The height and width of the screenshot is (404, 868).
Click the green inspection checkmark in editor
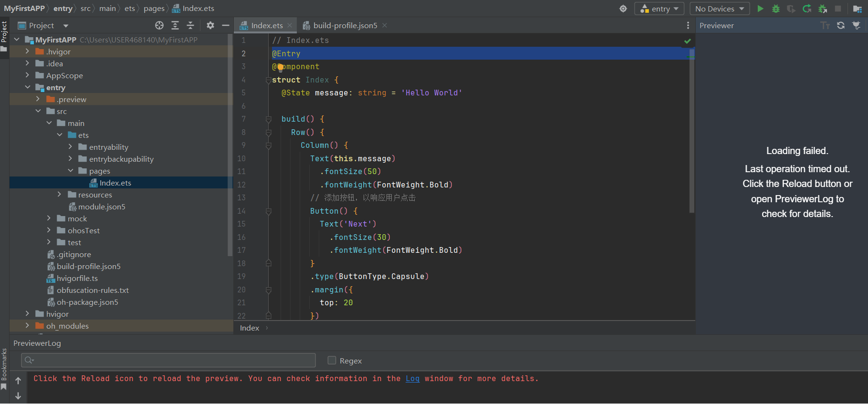(x=688, y=41)
